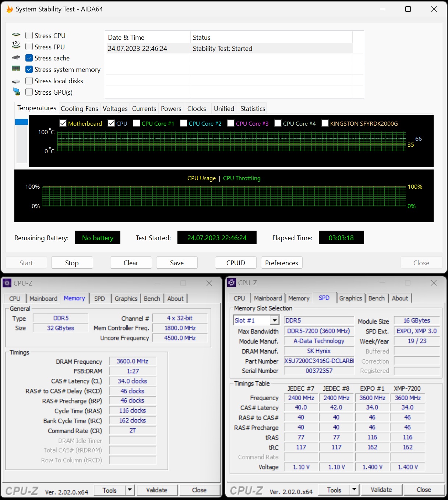Open the Currents tab
This screenshot has width=448, height=500.
tap(144, 109)
